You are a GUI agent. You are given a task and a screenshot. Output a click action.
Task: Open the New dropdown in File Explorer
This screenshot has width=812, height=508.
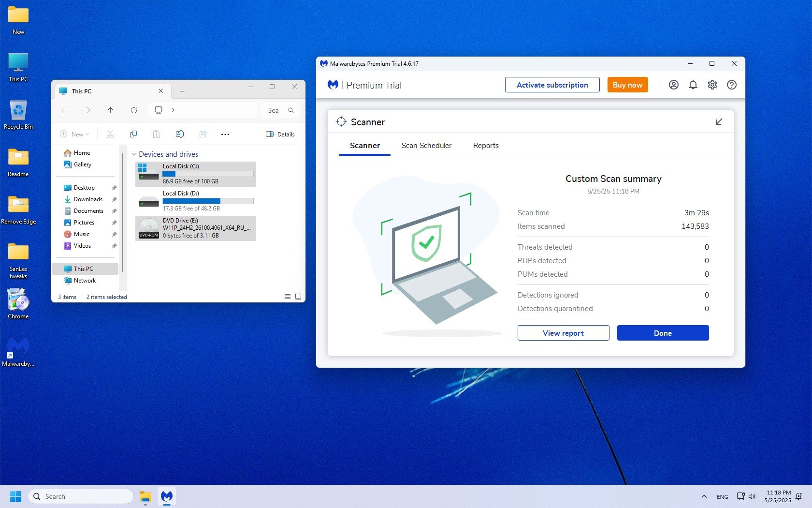(x=75, y=134)
